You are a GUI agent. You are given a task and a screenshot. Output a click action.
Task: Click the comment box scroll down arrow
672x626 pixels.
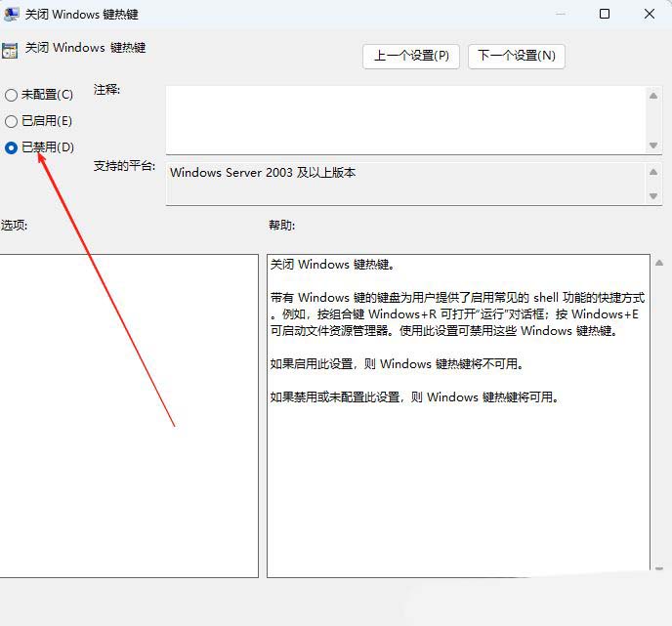pos(653,146)
